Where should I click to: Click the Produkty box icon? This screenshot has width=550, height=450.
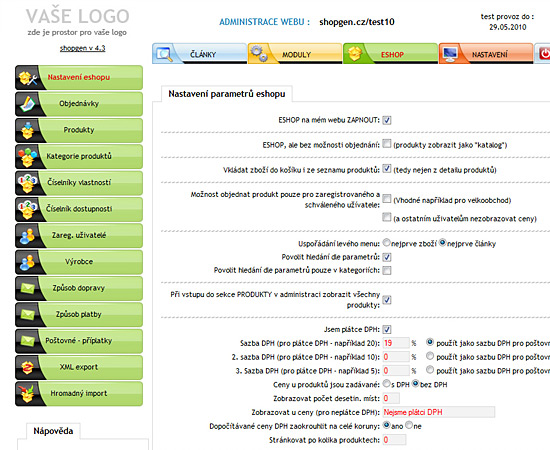(x=27, y=130)
